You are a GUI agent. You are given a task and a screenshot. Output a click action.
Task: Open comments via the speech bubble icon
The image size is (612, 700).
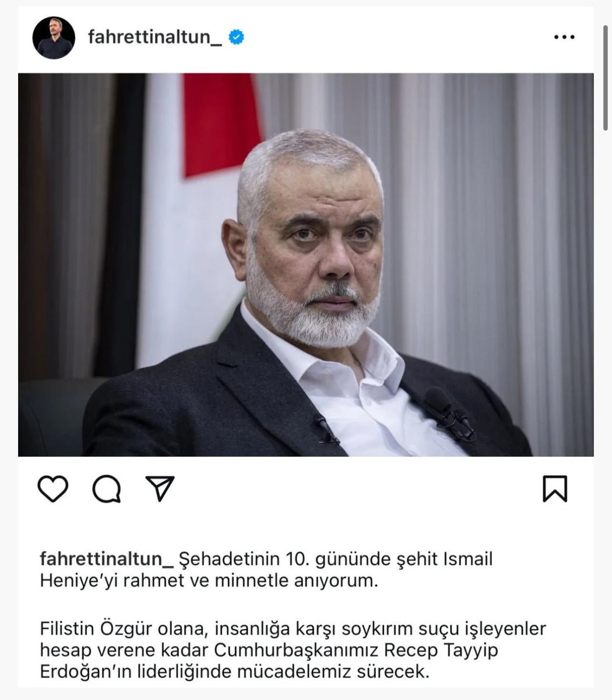click(x=107, y=489)
